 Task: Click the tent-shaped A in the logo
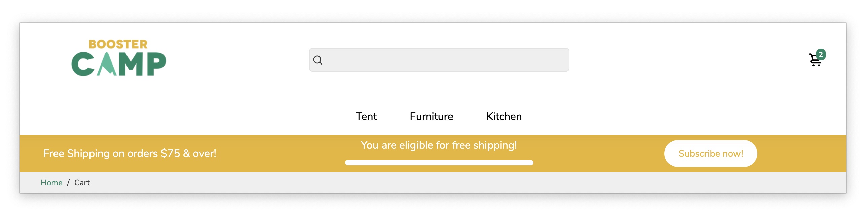pyautogui.click(x=107, y=64)
